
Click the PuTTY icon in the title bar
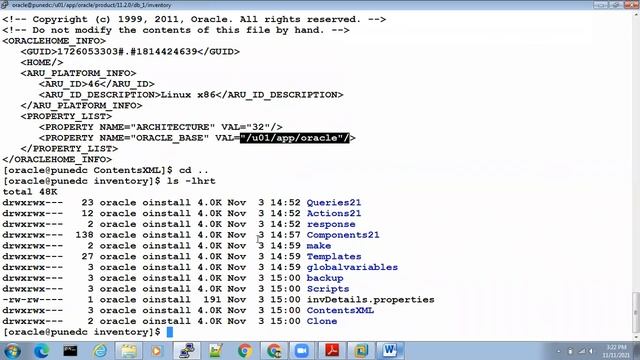tap(4, 5)
